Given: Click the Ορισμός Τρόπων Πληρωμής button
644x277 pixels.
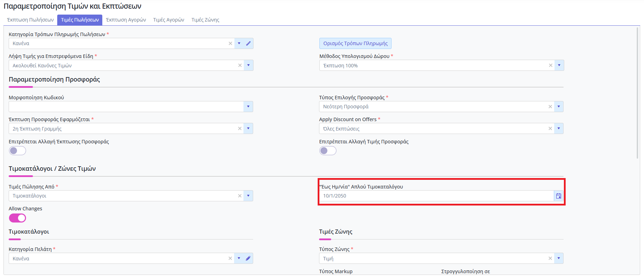Looking at the screenshot, I should pyautogui.click(x=355, y=43).
